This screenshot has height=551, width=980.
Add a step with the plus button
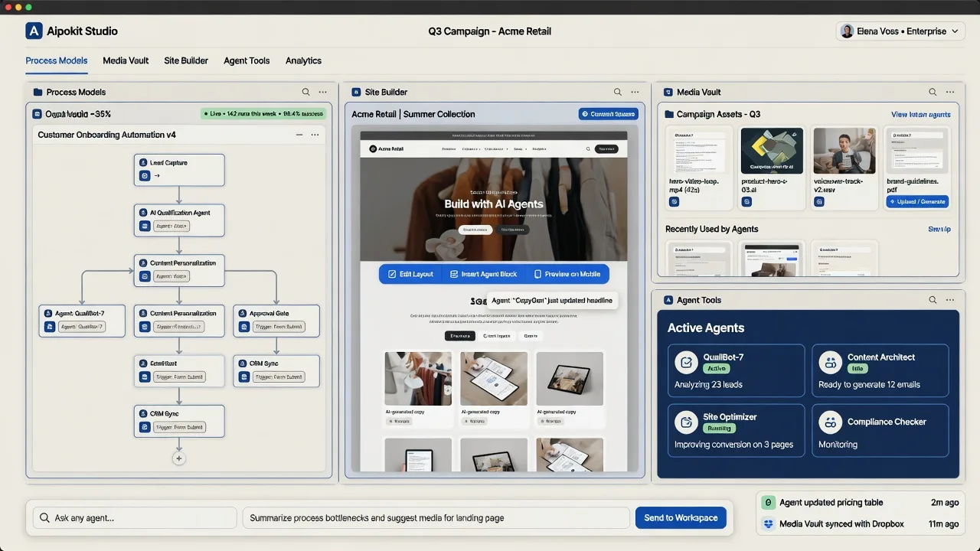point(179,458)
